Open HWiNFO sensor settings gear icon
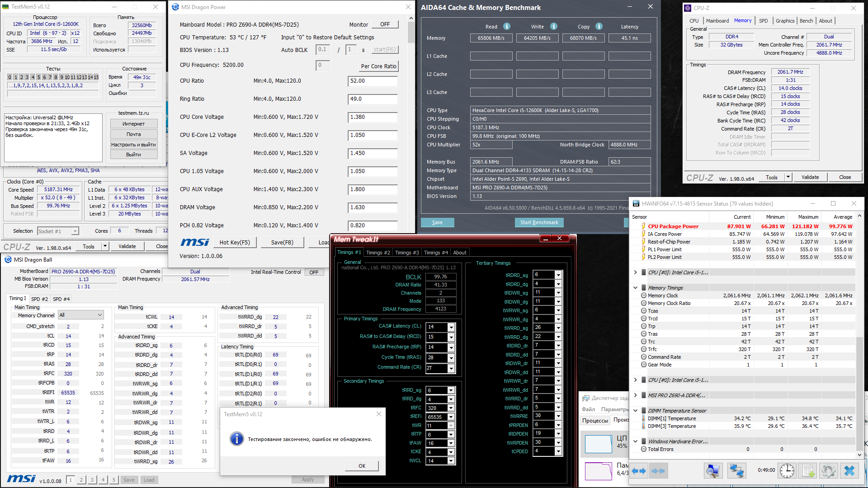868x488 pixels. click(x=828, y=471)
